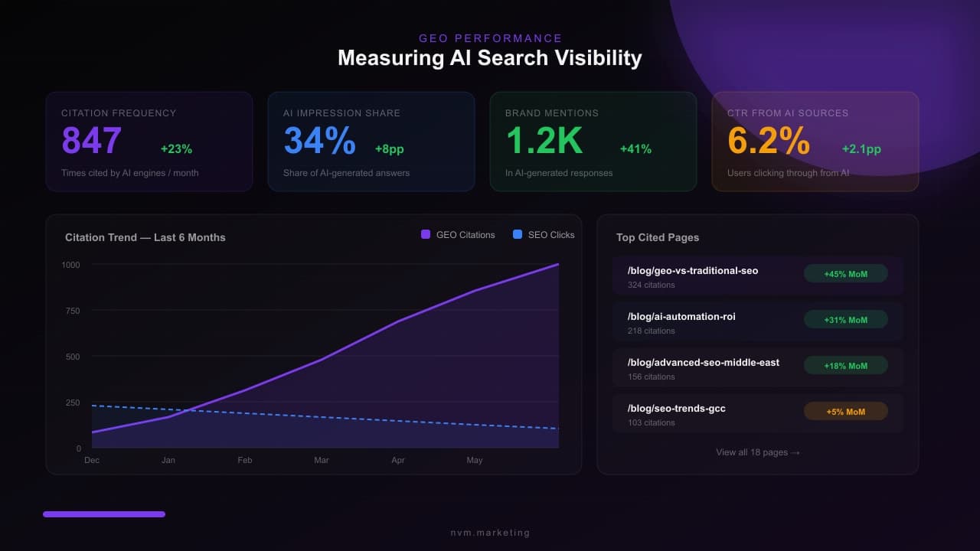The width and height of the screenshot is (980, 551).
Task: Click the Feb label on the chart axis
Action: [245, 460]
